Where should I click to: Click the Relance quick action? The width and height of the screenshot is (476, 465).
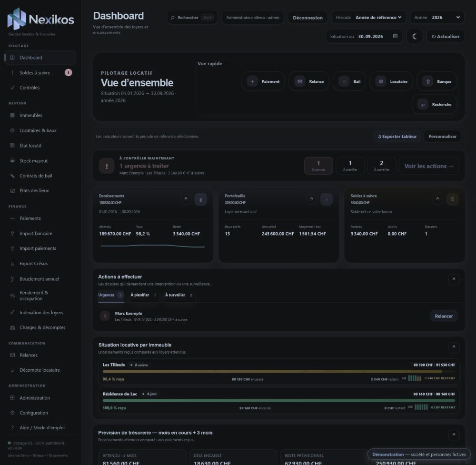309,81
